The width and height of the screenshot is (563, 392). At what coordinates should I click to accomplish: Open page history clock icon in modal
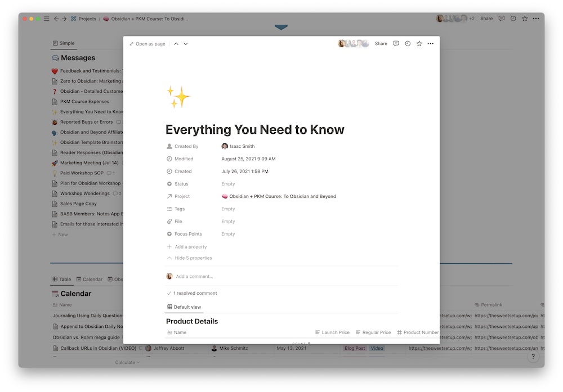408,43
